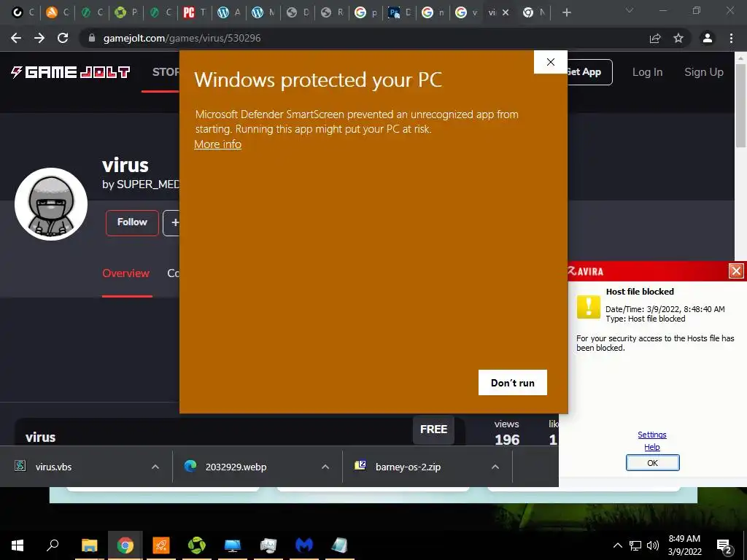Open the taskbar clock and date
747x560 pixels.
(x=684, y=545)
